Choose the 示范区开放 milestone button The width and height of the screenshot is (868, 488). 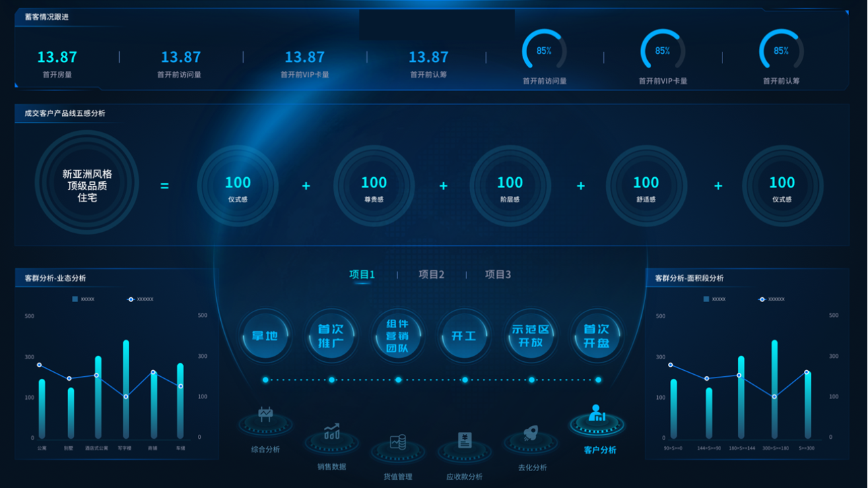pyautogui.click(x=531, y=336)
